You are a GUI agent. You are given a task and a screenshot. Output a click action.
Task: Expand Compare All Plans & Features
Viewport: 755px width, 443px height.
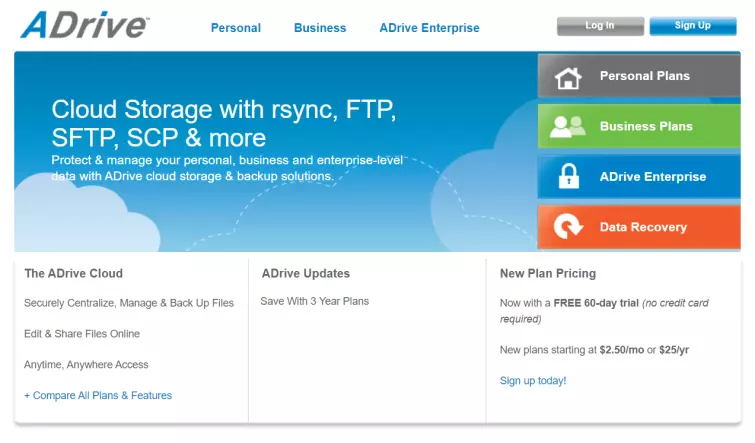coord(98,396)
